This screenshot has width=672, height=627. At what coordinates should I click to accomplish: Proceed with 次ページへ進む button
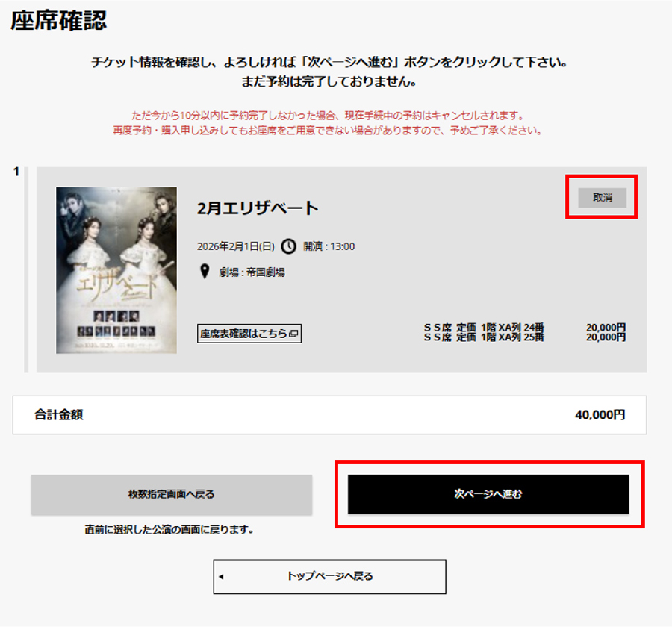coord(488,494)
